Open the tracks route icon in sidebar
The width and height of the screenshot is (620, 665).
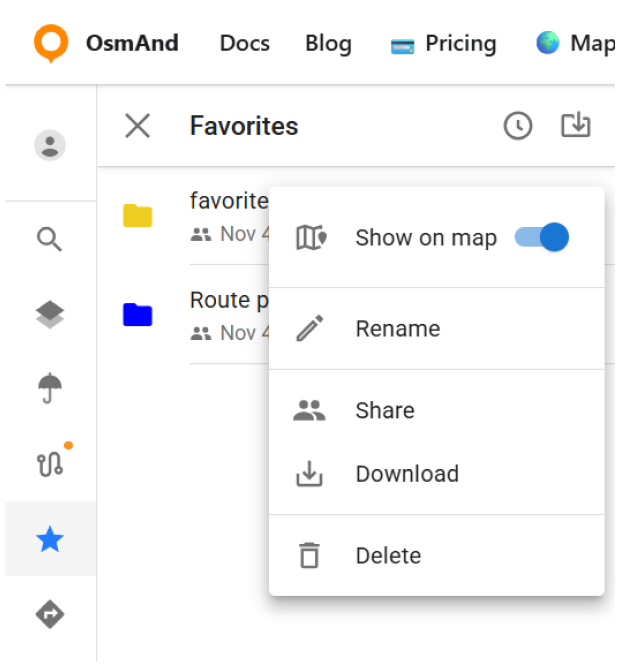pyautogui.click(x=50, y=463)
